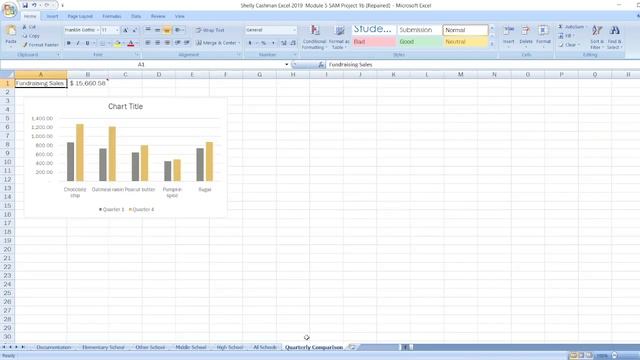Image resolution: width=640 pixels, height=360 pixels.
Task: Apply Accounting Number Format dollar icon
Action: 250,43
